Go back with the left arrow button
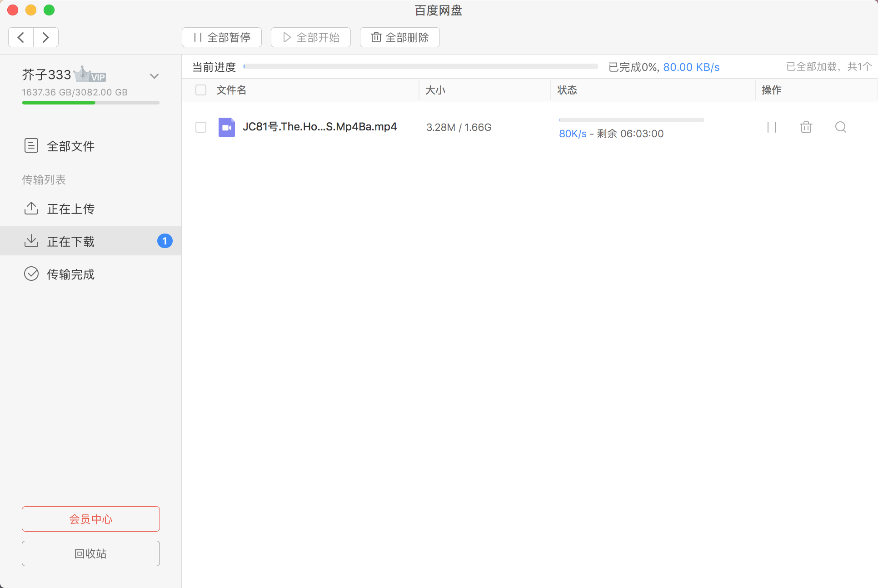The image size is (878, 588). [x=21, y=37]
